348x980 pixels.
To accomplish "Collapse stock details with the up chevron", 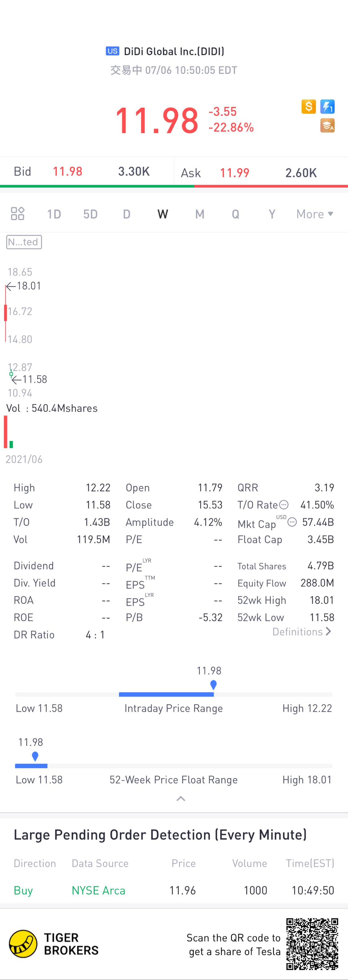I will point(181,799).
